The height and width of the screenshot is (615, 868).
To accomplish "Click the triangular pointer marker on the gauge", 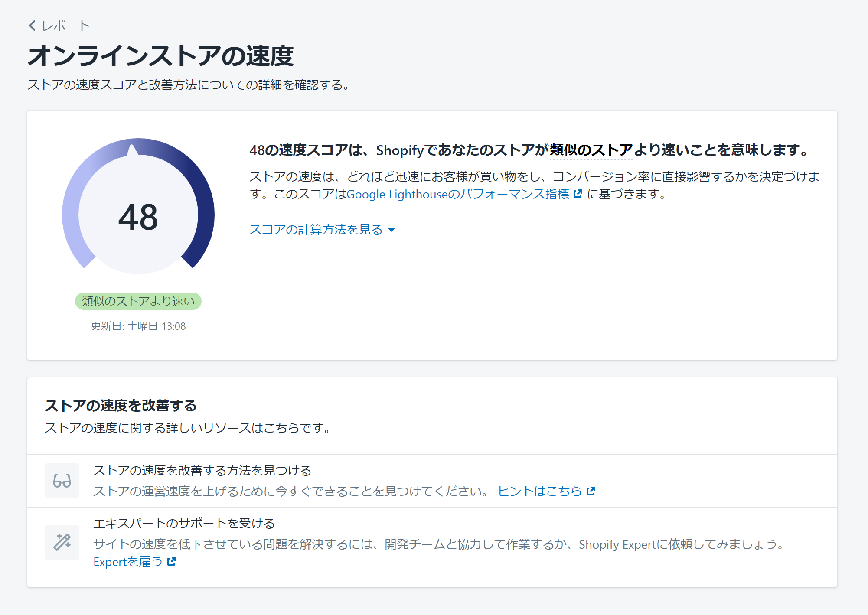I will point(132,150).
